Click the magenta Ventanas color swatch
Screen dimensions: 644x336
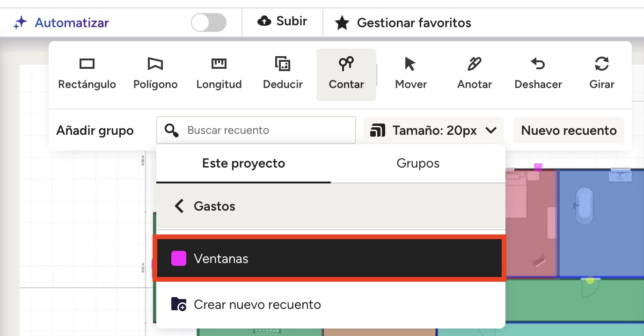click(x=179, y=258)
